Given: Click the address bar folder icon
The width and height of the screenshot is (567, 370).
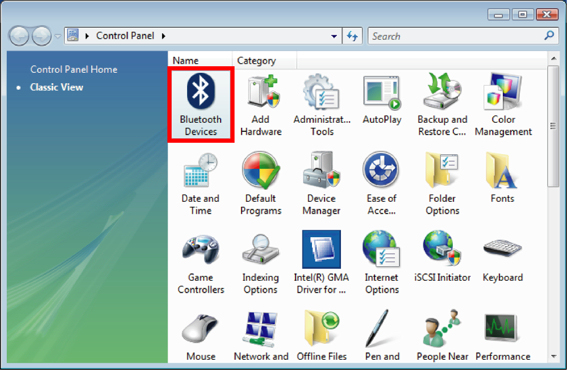Looking at the screenshot, I should (73, 35).
